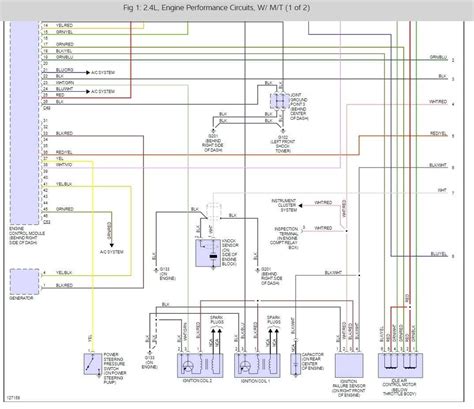Select the Ignition Failure Sensor box
Screen dimensions: 474x409
click(349, 365)
